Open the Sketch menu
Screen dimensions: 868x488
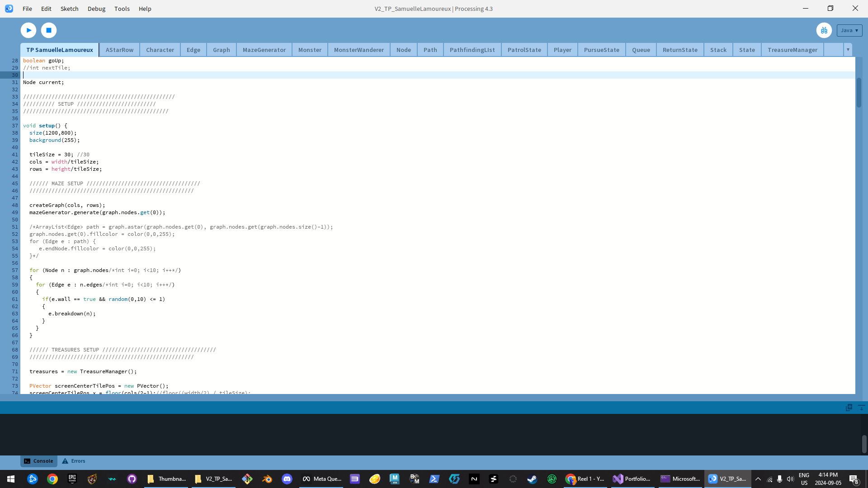coord(69,9)
